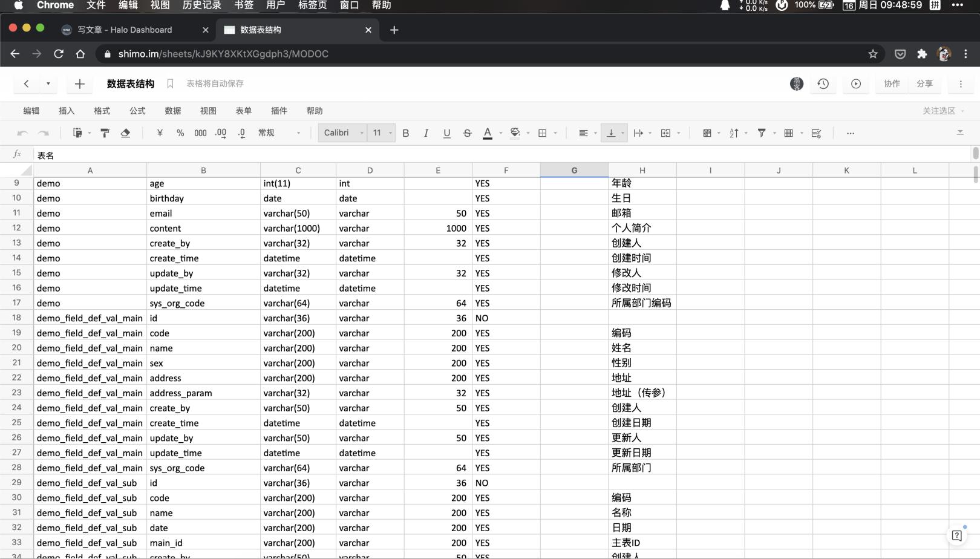
Task: Click the font color A swatch
Action: coord(487,133)
